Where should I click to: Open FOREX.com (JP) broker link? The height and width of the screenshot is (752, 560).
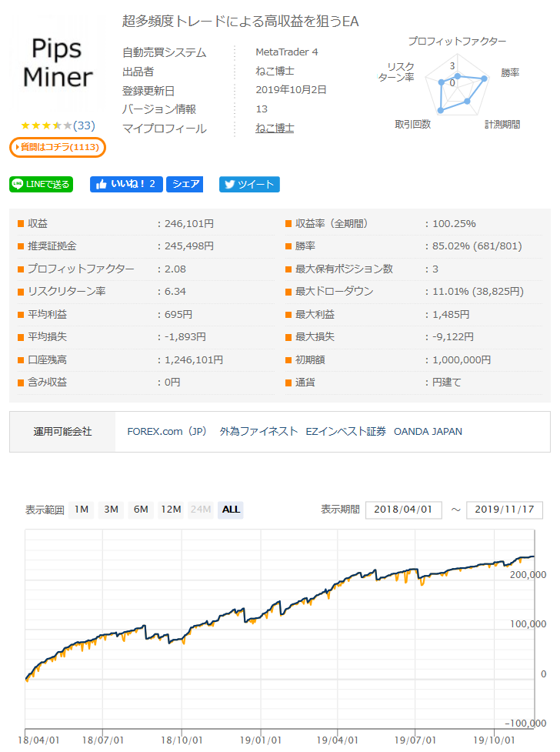(167, 431)
